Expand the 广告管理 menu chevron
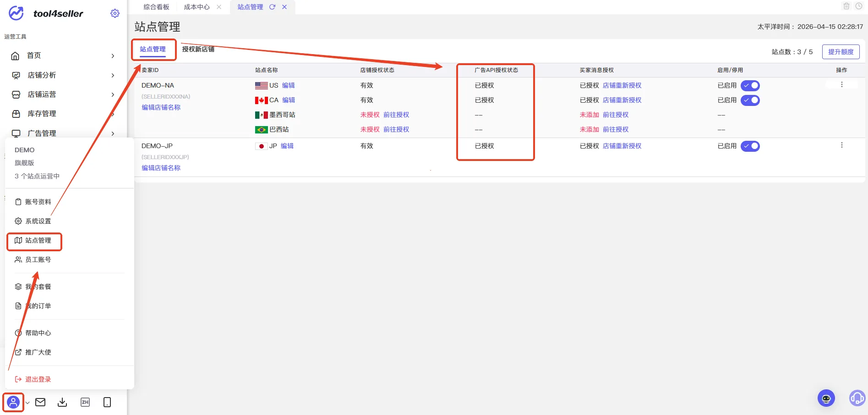Viewport: 868px width, 415px height. [x=113, y=133]
